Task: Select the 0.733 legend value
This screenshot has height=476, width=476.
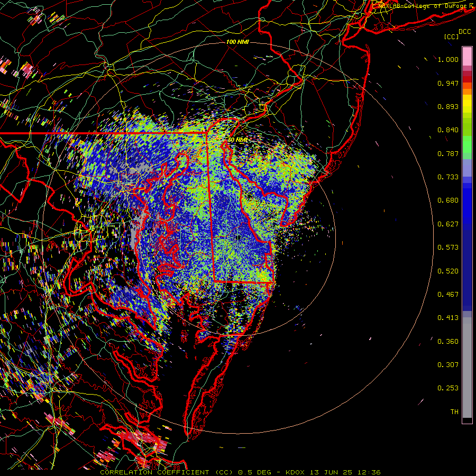Action: click(x=448, y=177)
